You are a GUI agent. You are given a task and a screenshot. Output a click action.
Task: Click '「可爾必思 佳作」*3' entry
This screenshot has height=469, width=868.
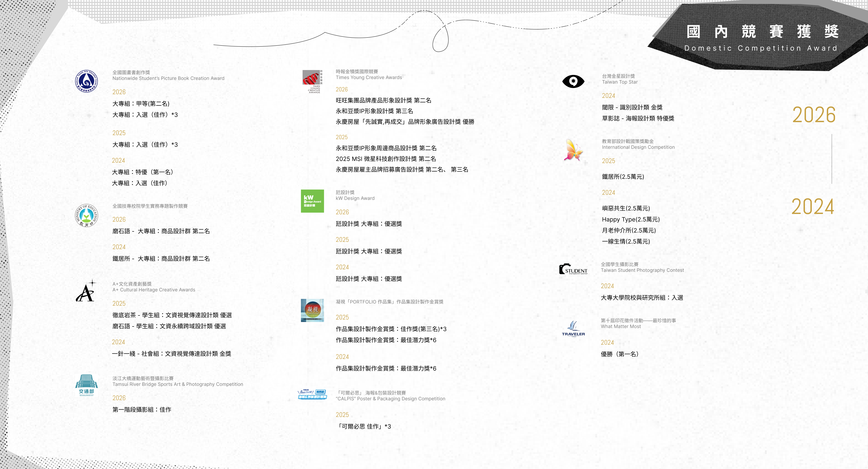tap(364, 426)
